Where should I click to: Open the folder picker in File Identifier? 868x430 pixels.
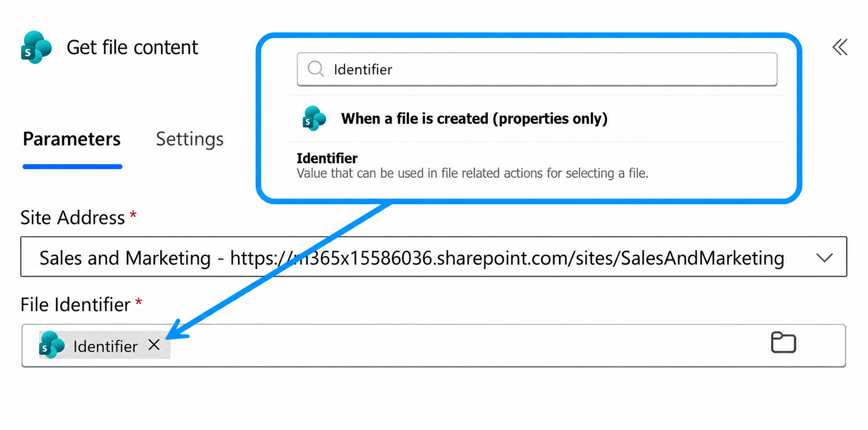(x=783, y=343)
